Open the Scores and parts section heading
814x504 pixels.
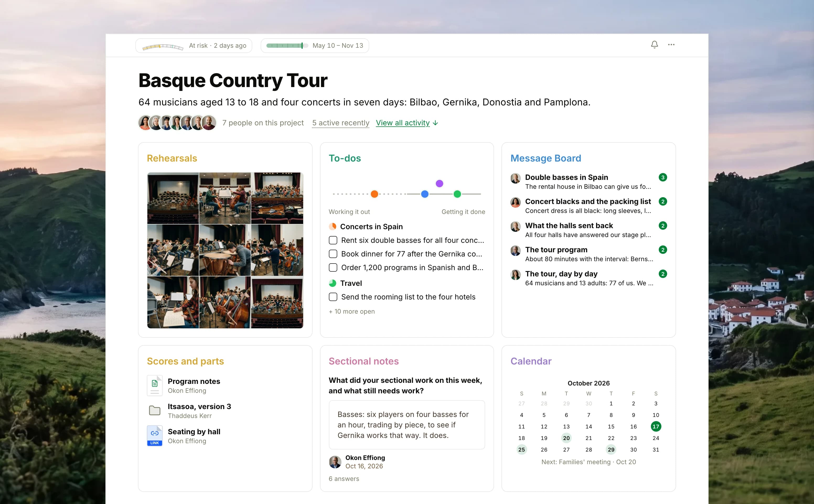coord(185,361)
